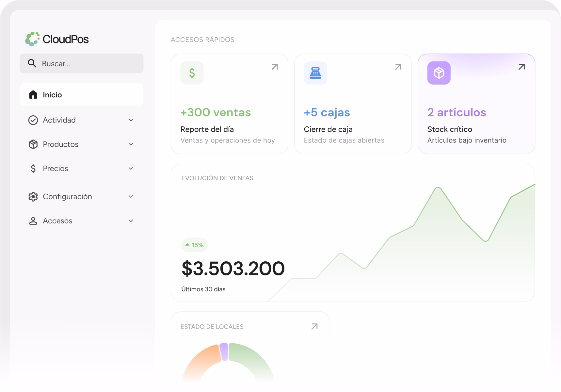Screen dimensions: 561x392
Task: Click the 2 artículos figure
Action: [x=457, y=112]
